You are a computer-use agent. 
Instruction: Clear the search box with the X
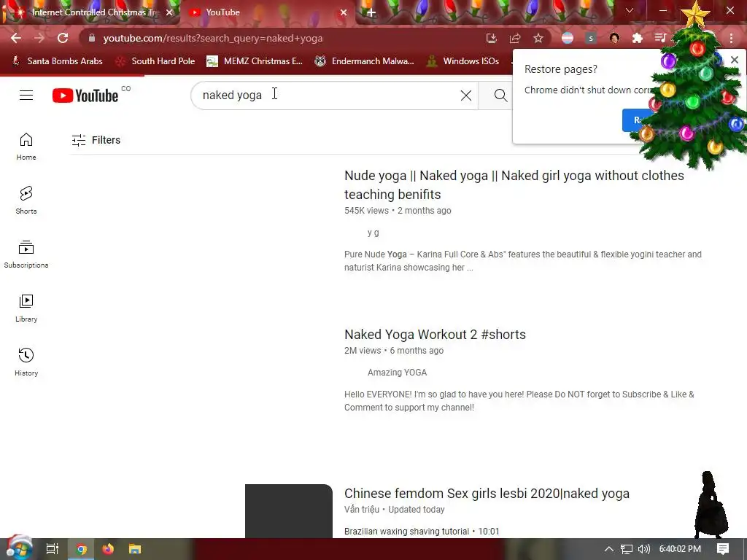[466, 96]
